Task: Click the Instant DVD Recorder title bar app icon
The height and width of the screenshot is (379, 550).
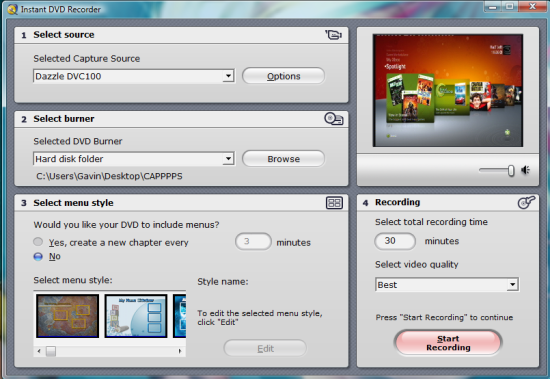Action: tap(12, 9)
